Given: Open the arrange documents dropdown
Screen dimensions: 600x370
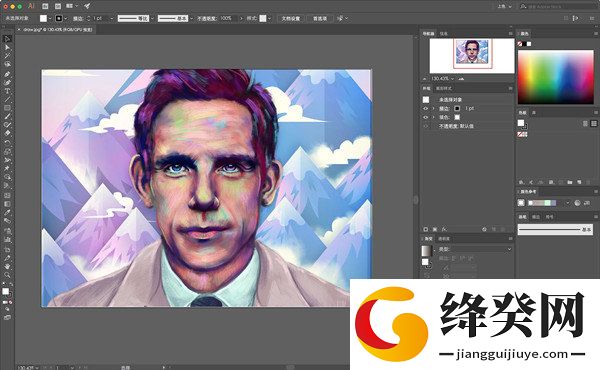Looking at the screenshot, I should [x=72, y=6].
